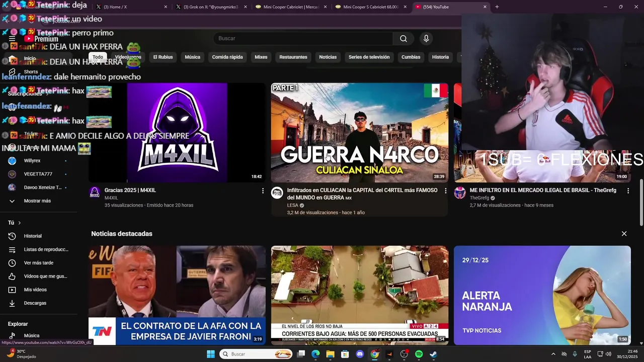The width and height of the screenshot is (644, 362).
Task: Open video title Gracias 2025 | M4XIL
Action: [x=130, y=191]
